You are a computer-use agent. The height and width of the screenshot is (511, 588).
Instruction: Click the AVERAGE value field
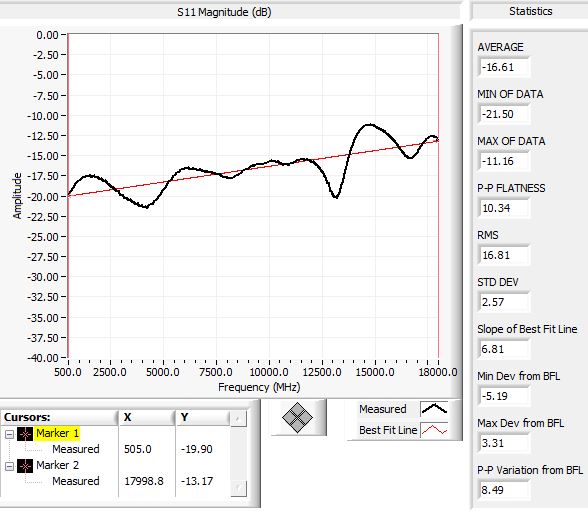click(x=504, y=67)
